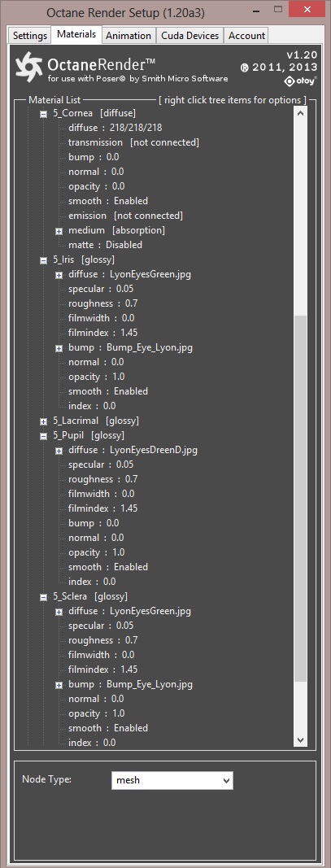Select 5_Pupil filmindex : 1.45 row
Image resolution: width=331 pixels, height=868 pixels.
click(x=103, y=508)
